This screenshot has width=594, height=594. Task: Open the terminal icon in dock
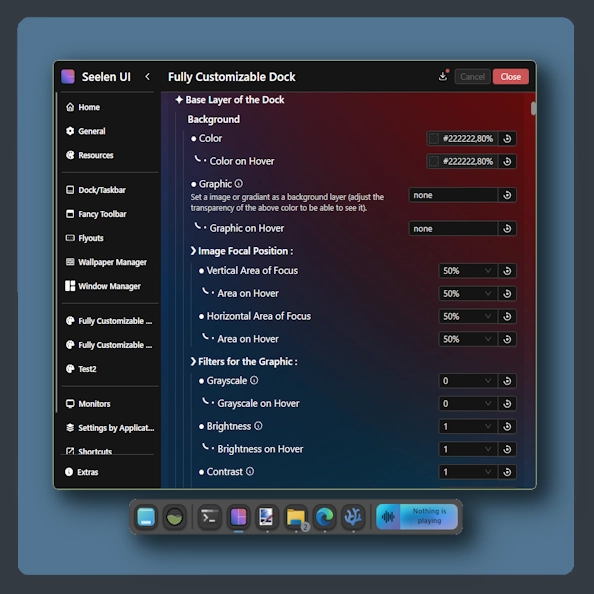209,517
